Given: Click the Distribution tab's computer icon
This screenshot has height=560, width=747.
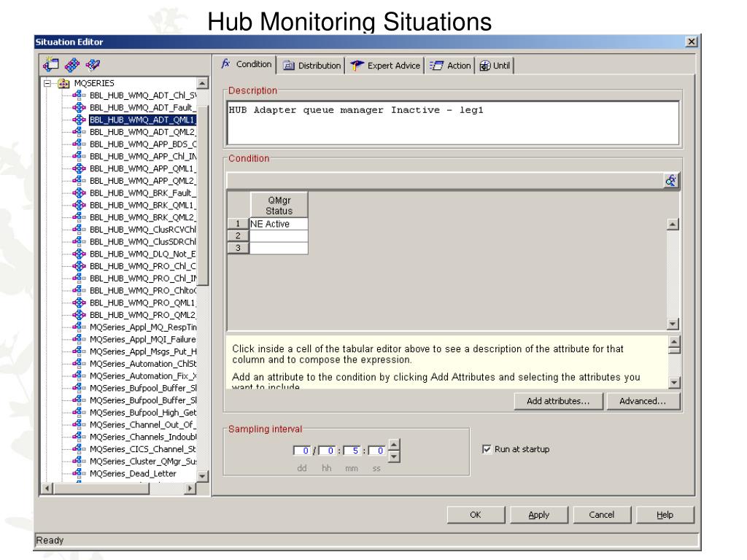Looking at the screenshot, I should point(289,66).
